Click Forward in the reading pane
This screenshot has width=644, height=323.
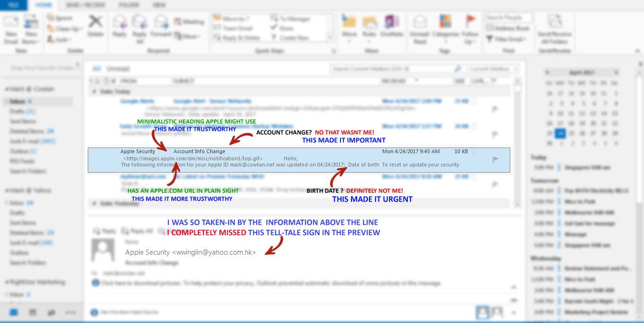click(x=173, y=231)
